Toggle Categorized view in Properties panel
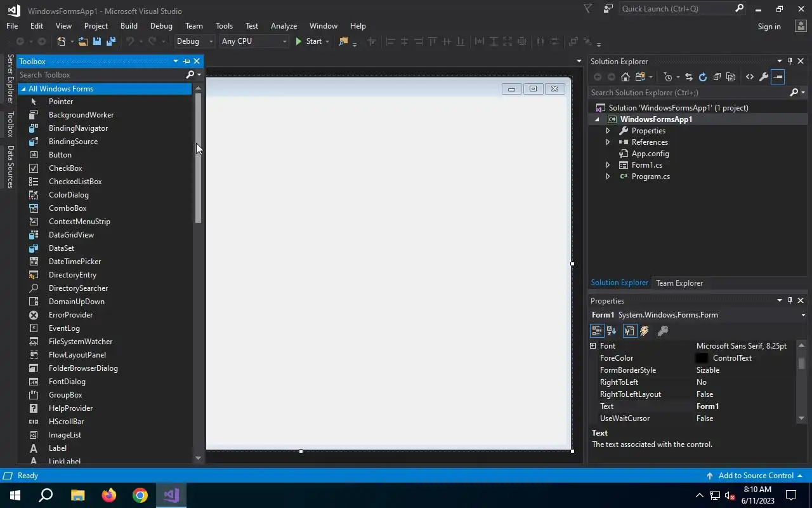The height and width of the screenshot is (508, 812). click(x=597, y=331)
